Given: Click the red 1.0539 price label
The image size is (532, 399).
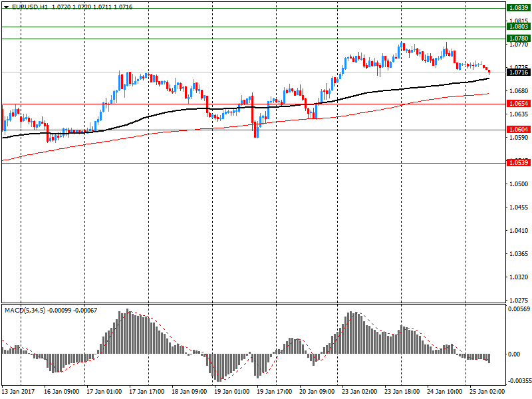Looking at the screenshot, I should [519, 163].
